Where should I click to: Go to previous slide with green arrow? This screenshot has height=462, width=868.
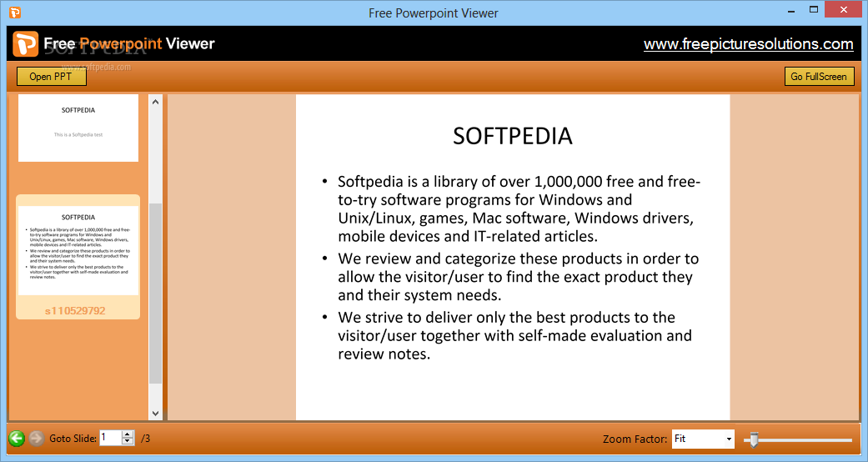click(x=17, y=439)
